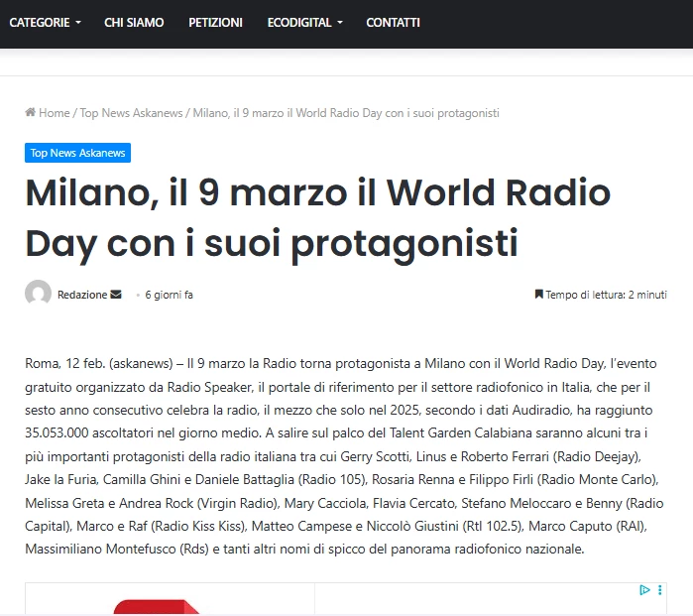Screen dimensions: 693x616
Task: Click the 'Tempo di lettura: 2 minuti' label
Action: [x=606, y=295]
